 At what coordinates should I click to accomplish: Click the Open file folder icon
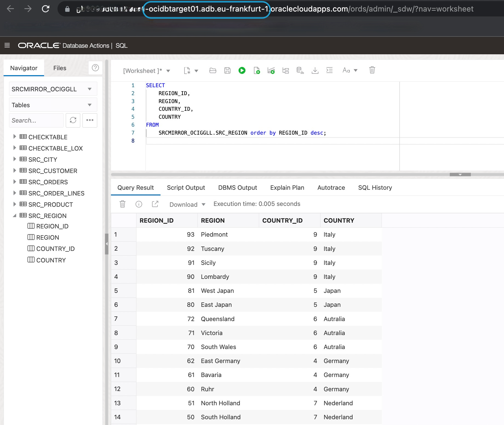coord(213,70)
